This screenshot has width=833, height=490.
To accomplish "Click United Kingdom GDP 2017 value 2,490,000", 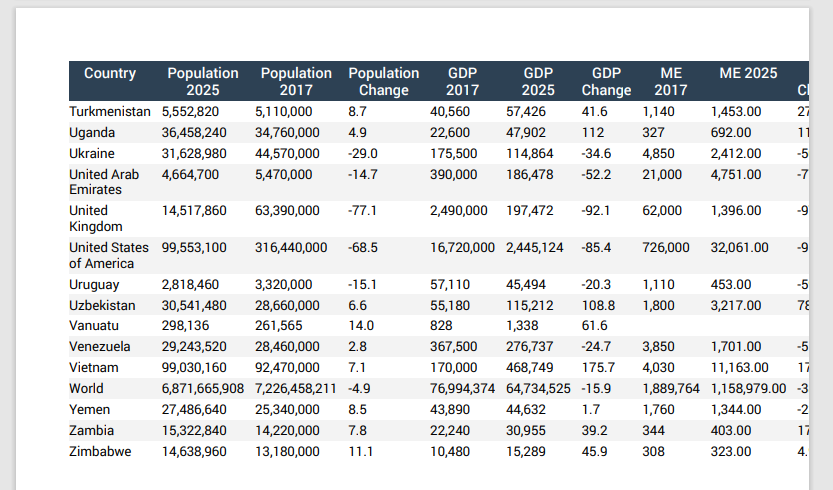I will click(458, 211).
